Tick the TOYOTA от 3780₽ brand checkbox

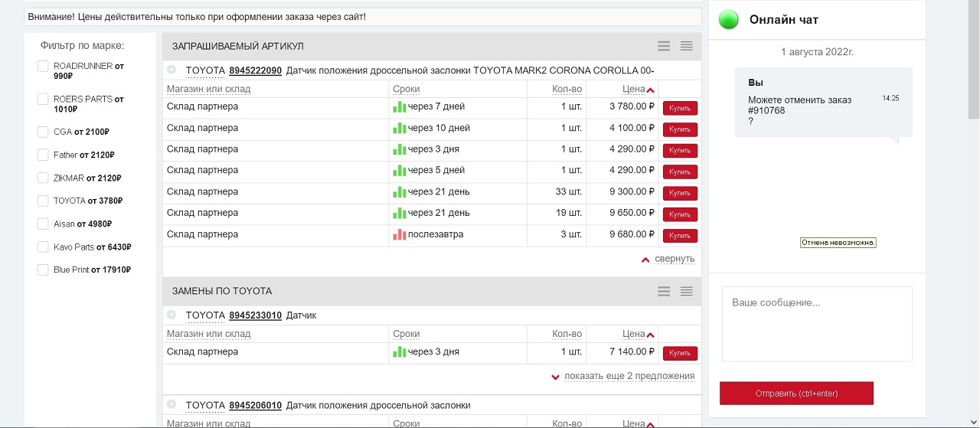tap(44, 201)
